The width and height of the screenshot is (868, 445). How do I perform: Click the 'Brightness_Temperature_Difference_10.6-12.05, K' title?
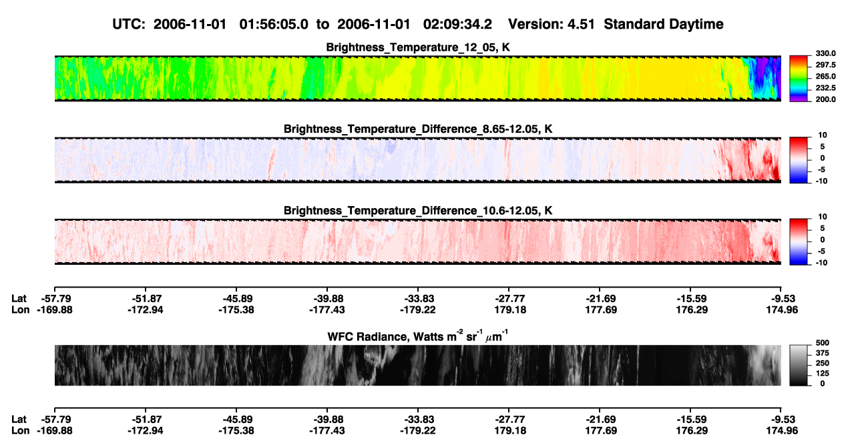419,210
